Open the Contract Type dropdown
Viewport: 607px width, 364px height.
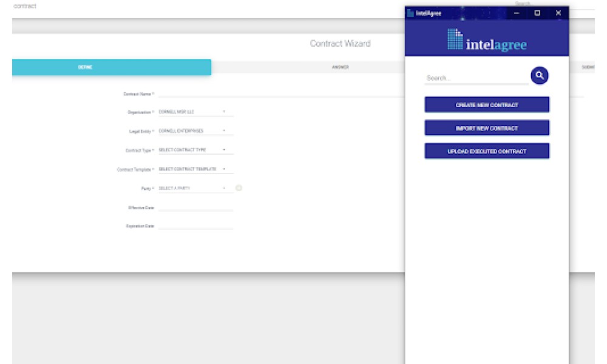[195, 150]
